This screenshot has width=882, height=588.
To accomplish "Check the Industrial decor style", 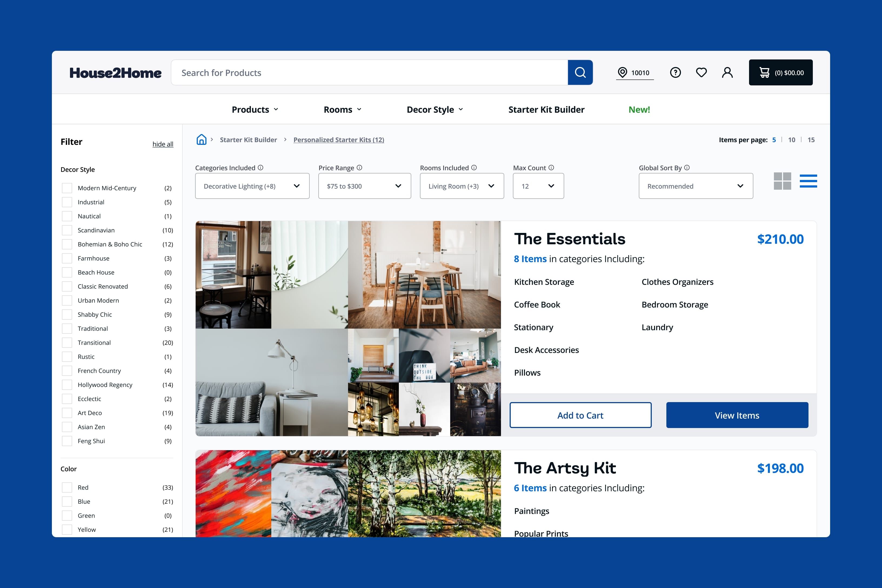I will (67, 202).
